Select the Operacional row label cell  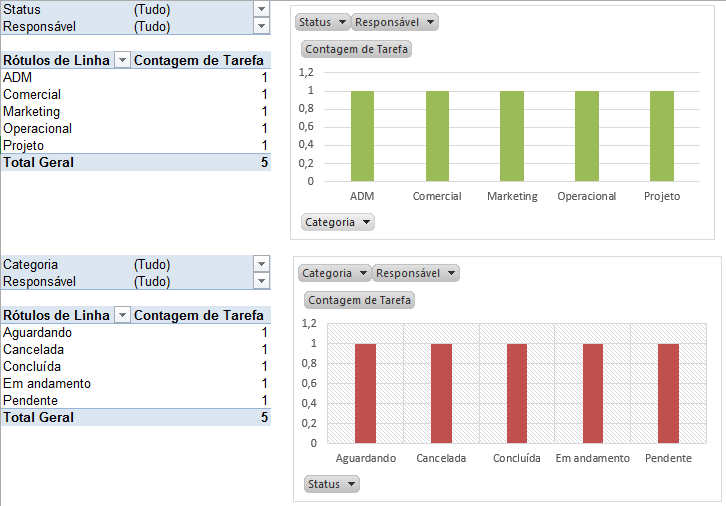[38, 128]
